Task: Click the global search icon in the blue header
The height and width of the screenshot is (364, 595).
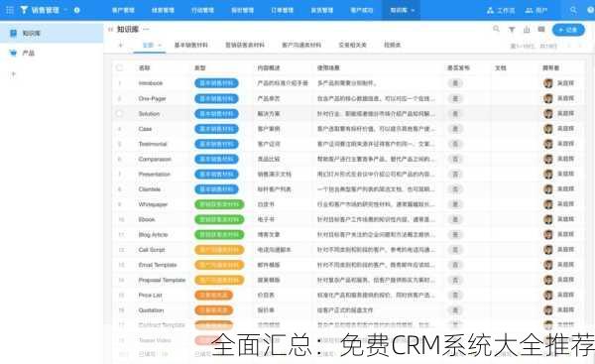Action: [x=573, y=10]
